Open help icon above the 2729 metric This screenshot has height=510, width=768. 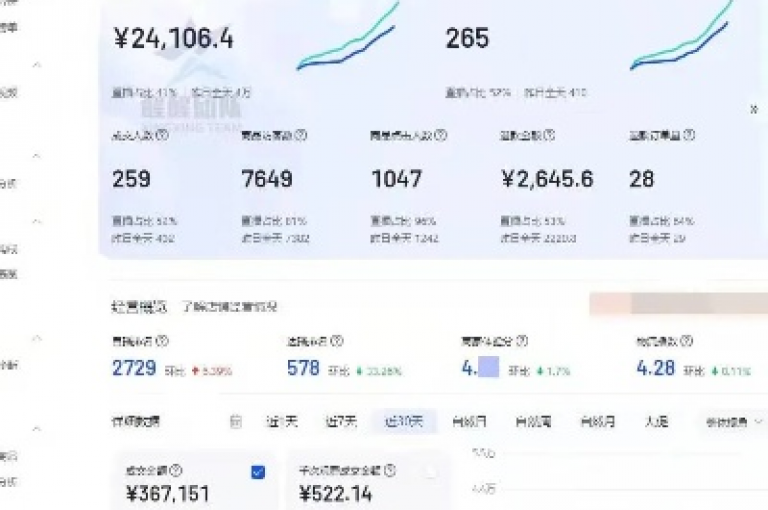click(x=162, y=341)
